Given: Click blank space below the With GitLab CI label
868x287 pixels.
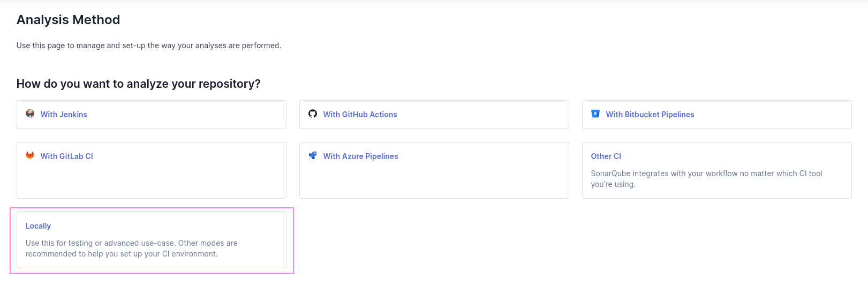Looking at the screenshot, I should pos(151,181).
